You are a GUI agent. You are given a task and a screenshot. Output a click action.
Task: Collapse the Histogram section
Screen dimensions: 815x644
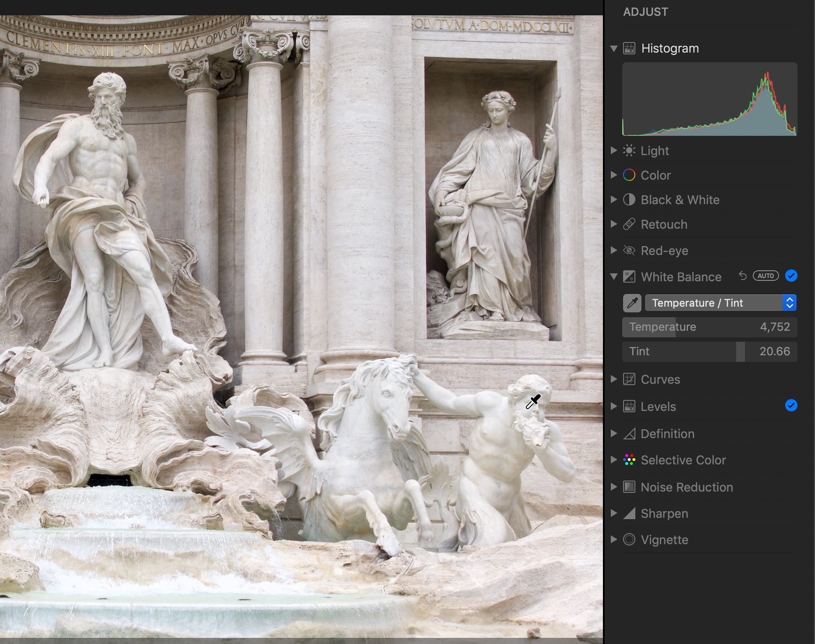[x=614, y=48]
